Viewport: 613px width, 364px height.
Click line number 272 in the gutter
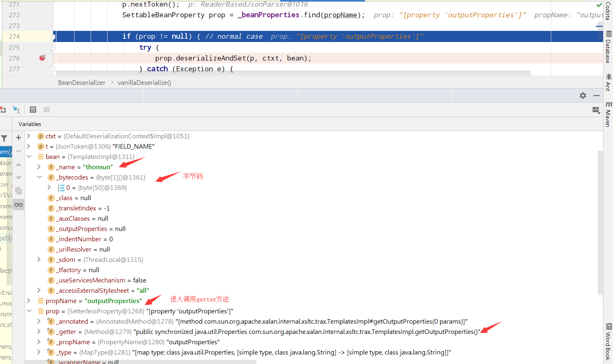(14, 15)
